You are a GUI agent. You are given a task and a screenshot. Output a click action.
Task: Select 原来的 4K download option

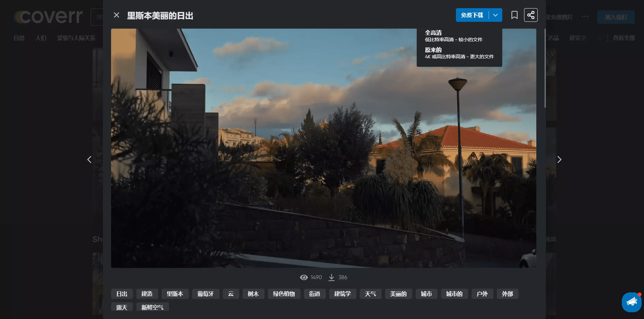[x=459, y=53]
